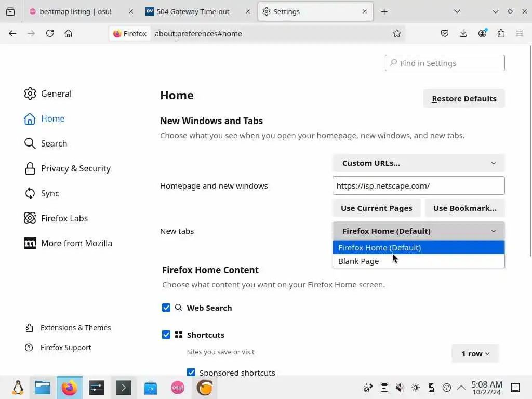The image size is (532, 399).
Task: Open the Blender taskbar icon
Action: tap(205, 388)
